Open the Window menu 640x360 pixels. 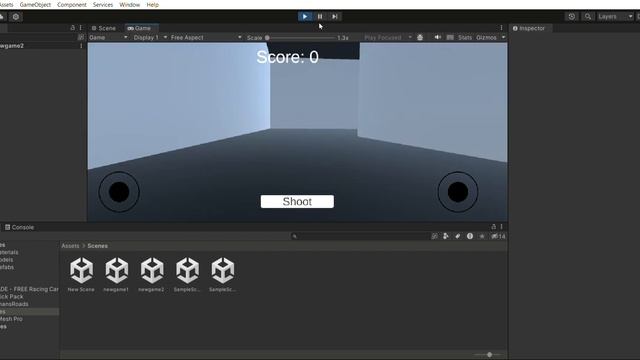129,5
